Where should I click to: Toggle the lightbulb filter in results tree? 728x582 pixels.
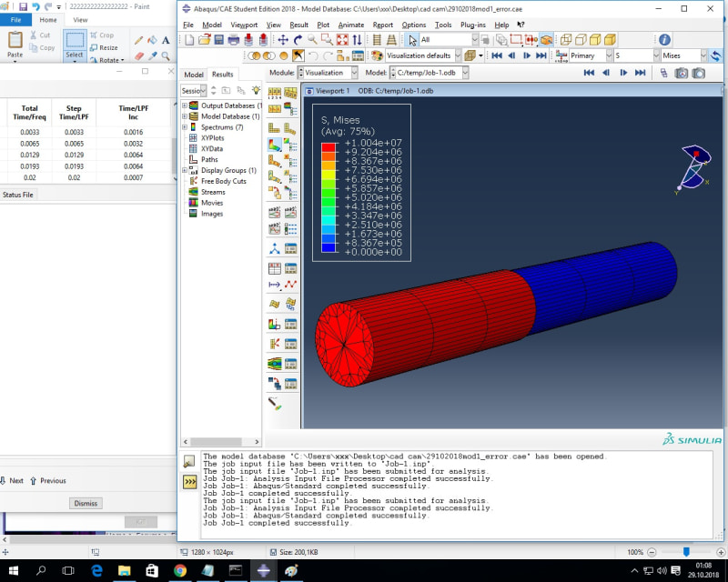click(256, 90)
